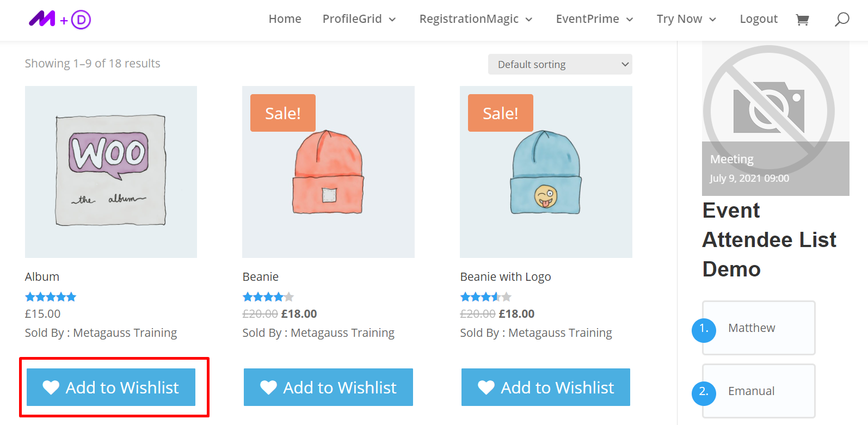This screenshot has height=425, width=868.
Task: Click the M+D site logo
Action: [x=60, y=20]
